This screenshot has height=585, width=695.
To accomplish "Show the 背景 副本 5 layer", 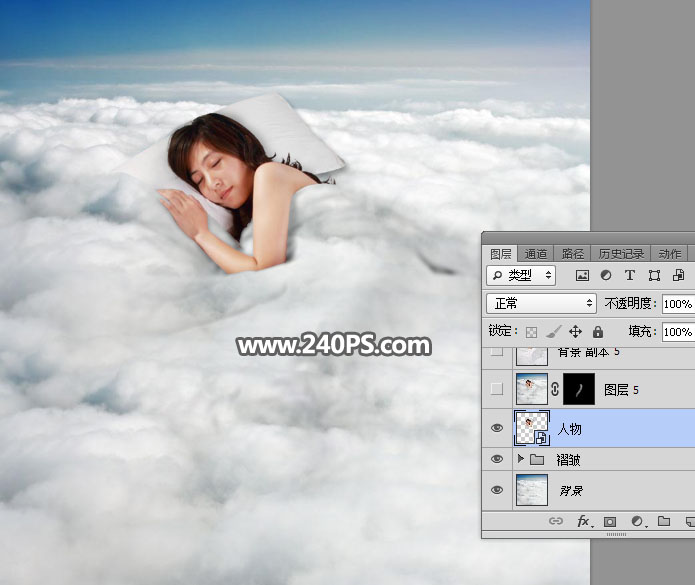I will tap(497, 352).
